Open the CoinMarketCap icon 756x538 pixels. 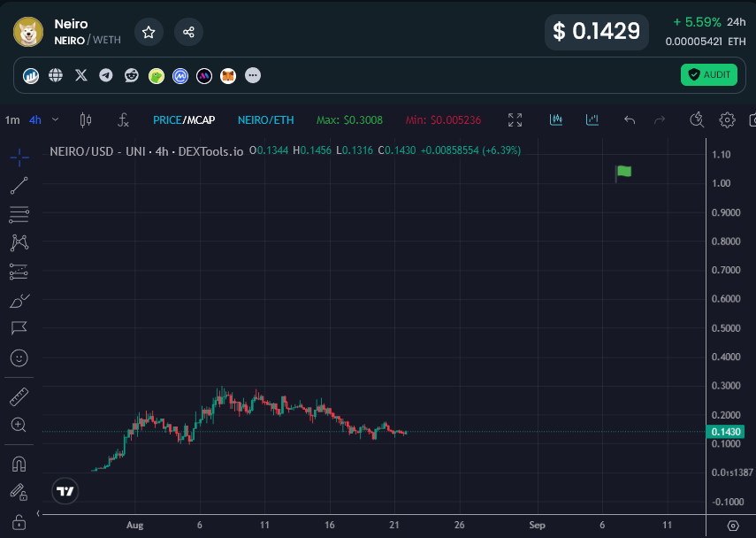tap(180, 76)
